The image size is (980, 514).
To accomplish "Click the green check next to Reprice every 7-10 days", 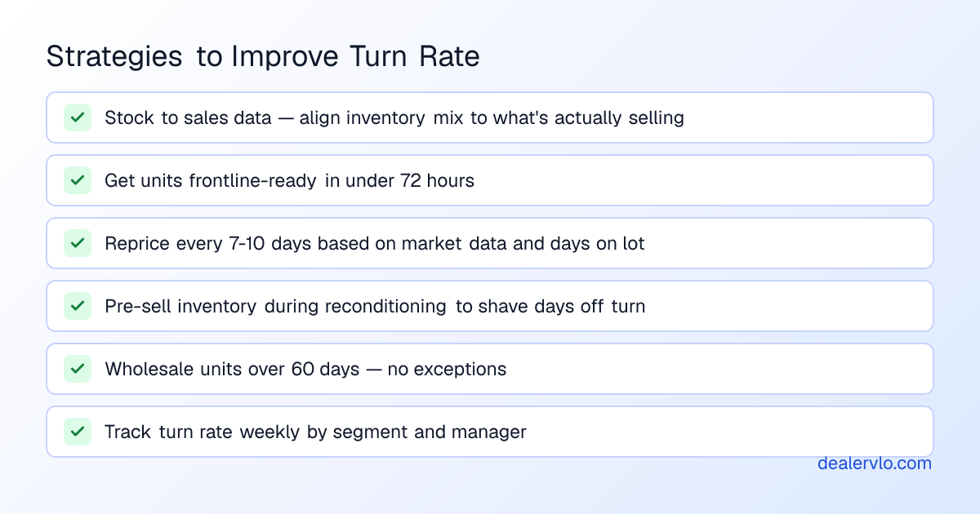I will click(x=78, y=243).
